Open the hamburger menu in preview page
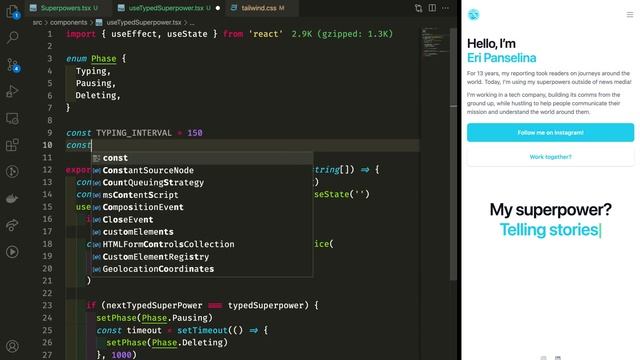Viewport: 640px width, 360px height. pos(630,15)
